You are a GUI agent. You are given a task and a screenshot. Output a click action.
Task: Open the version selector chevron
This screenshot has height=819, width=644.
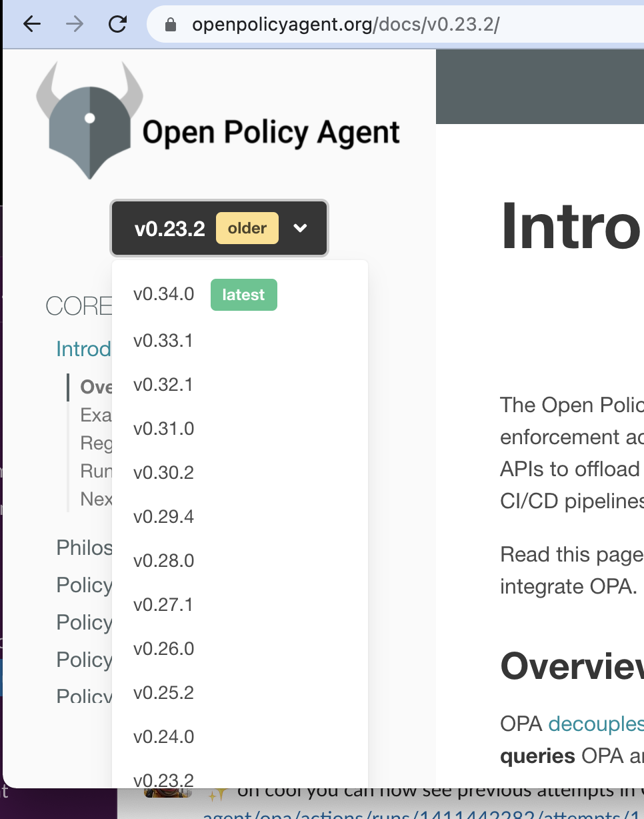point(300,228)
